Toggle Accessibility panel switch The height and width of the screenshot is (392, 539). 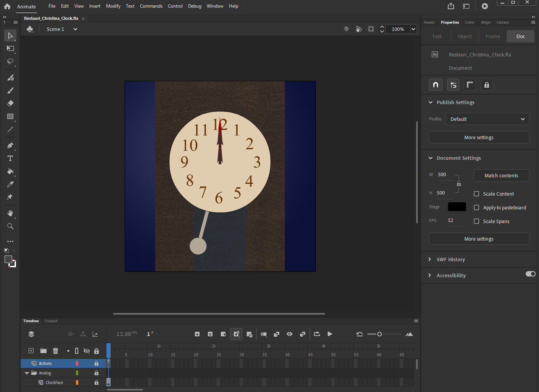(530, 274)
